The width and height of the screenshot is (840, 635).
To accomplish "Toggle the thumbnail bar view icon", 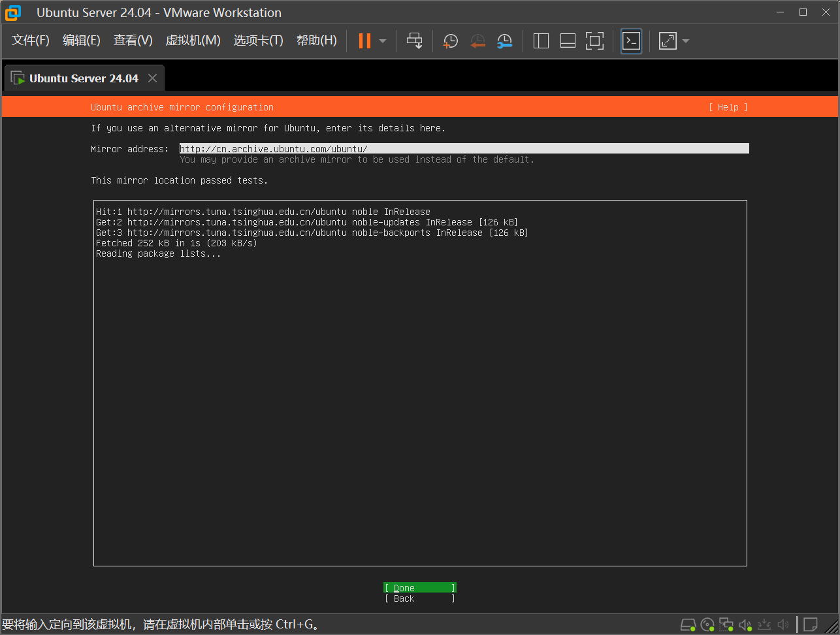I will pos(568,41).
